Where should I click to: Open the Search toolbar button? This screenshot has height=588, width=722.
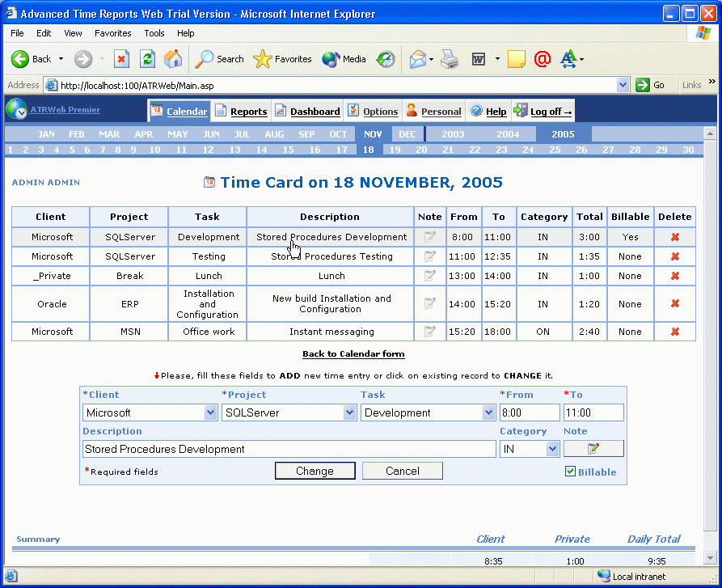pyautogui.click(x=219, y=59)
